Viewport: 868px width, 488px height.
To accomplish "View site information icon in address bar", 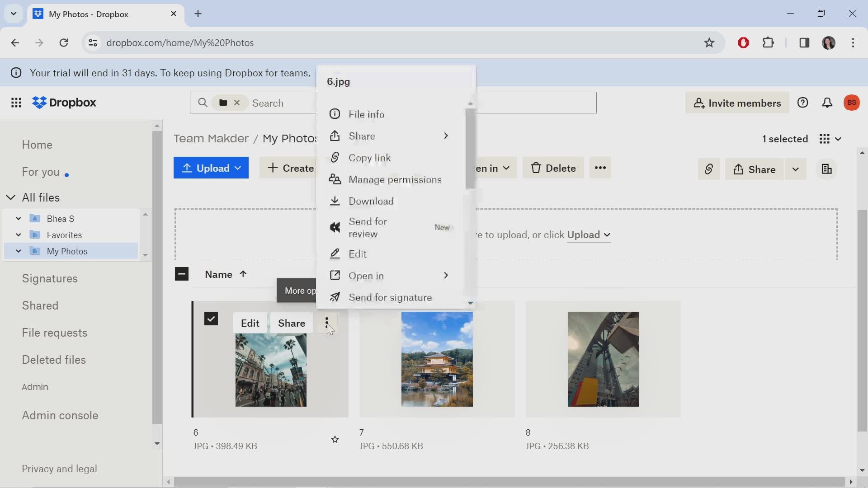I will pyautogui.click(x=93, y=43).
